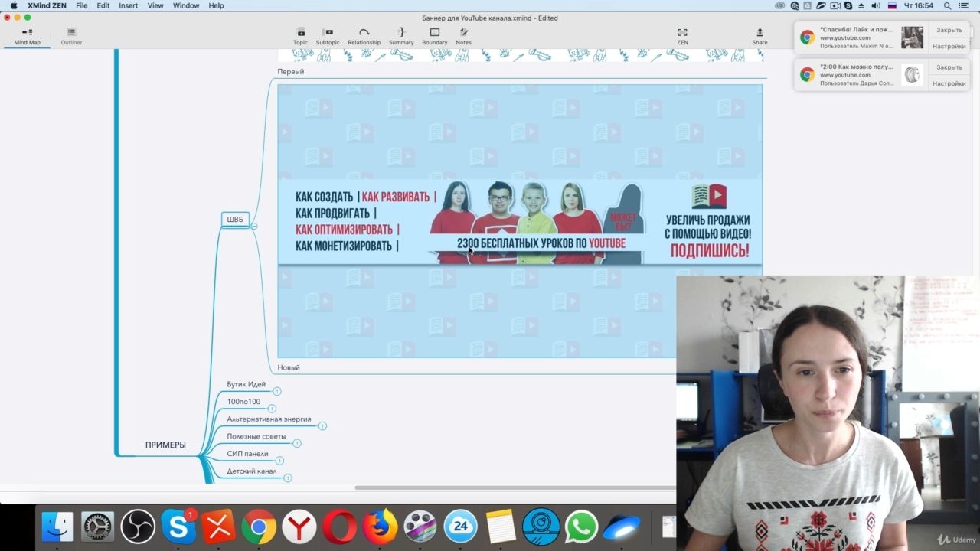Enter ZEN mode
Image resolution: width=980 pixels, height=551 pixels.
click(x=682, y=36)
